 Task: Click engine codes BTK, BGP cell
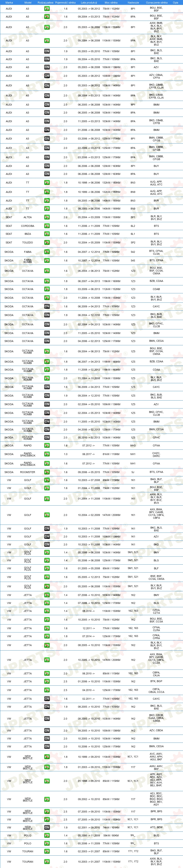tap(156, 681)
